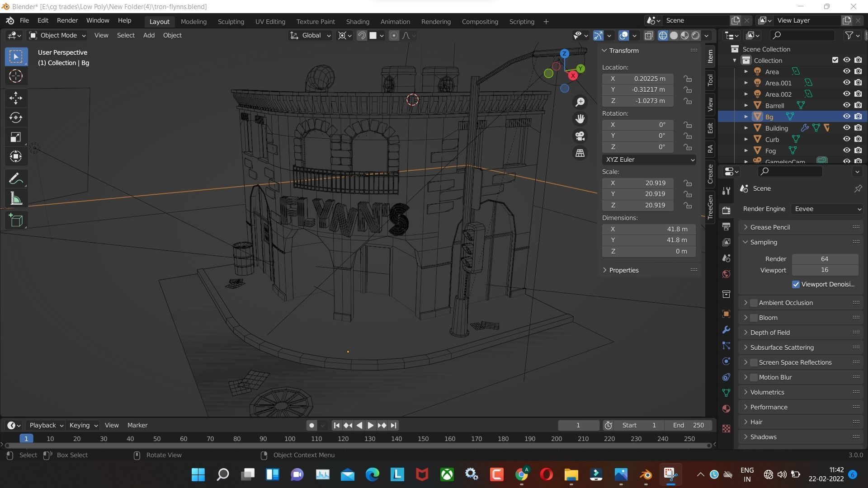868x488 pixels.
Task: Pick the Annotate tool
Action: pos(16,179)
